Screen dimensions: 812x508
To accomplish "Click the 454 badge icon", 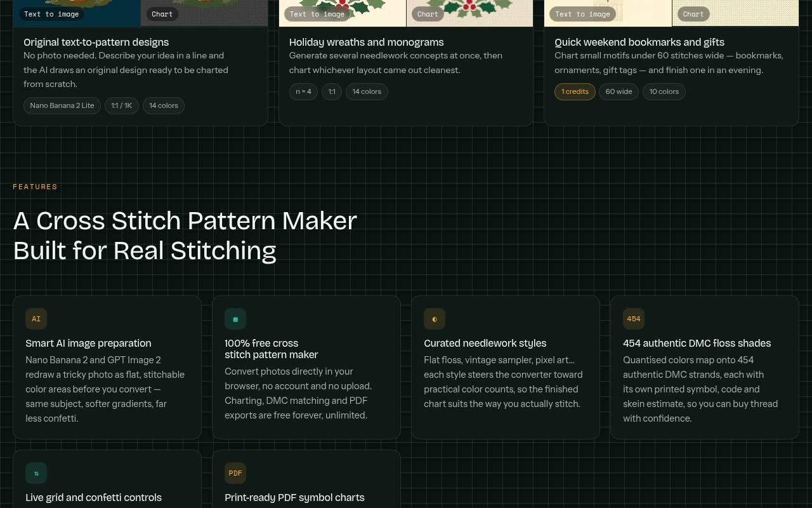I will 634,319.
